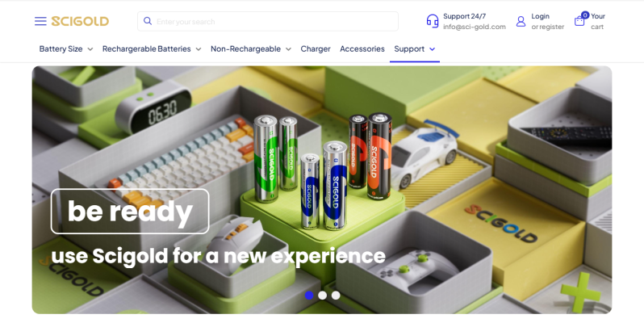The height and width of the screenshot is (323, 644).
Task: Click the user account icon
Action: tap(521, 21)
